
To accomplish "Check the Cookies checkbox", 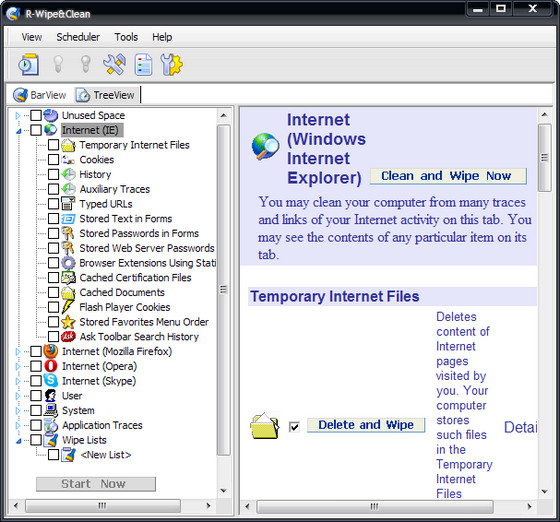I will (54, 160).
